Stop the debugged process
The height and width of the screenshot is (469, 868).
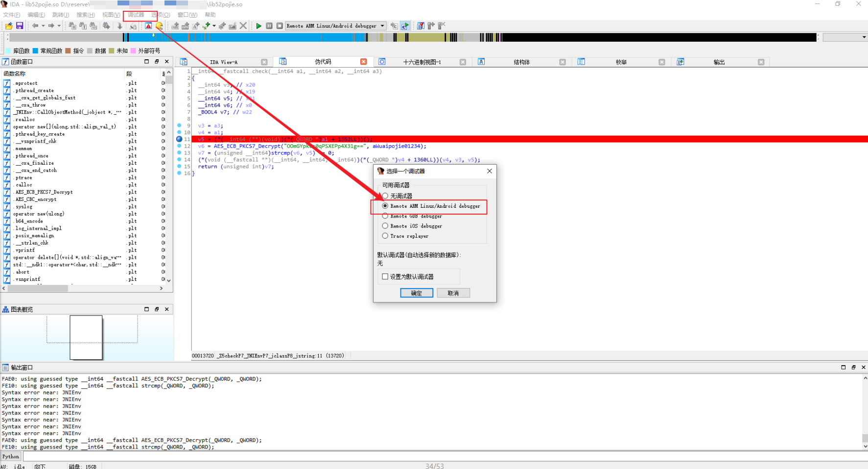click(x=280, y=25)
